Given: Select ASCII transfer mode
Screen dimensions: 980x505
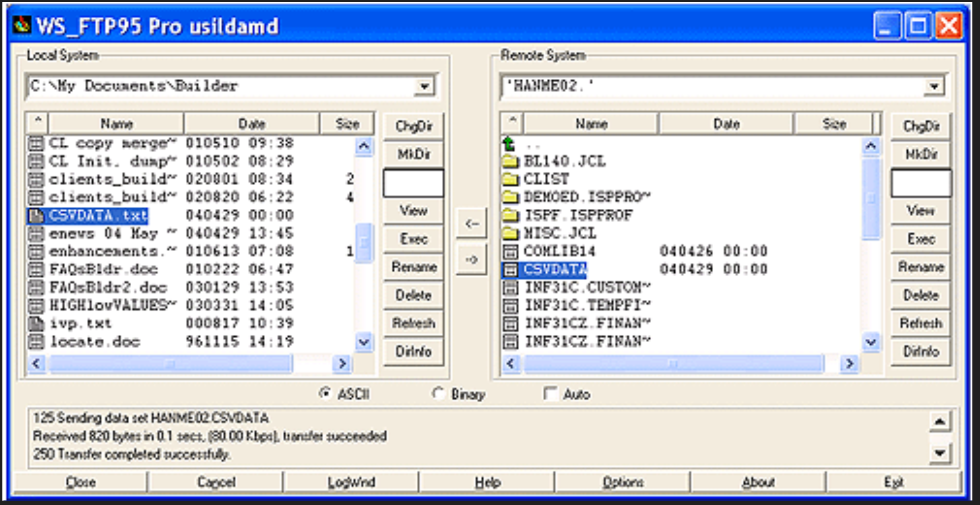Looking at the screenshot, I should [x=325, y=393].
